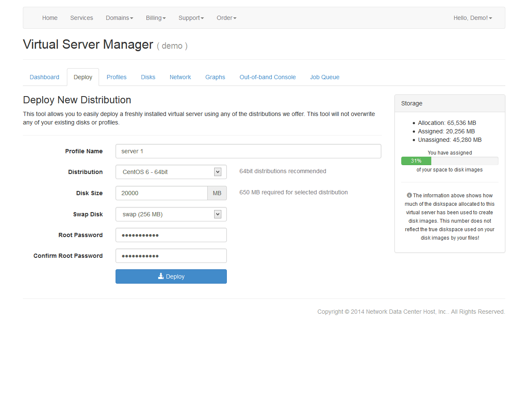This screenshot has width=532, height=395.
Task: Select the Network tab
Action: pos(180,77)
